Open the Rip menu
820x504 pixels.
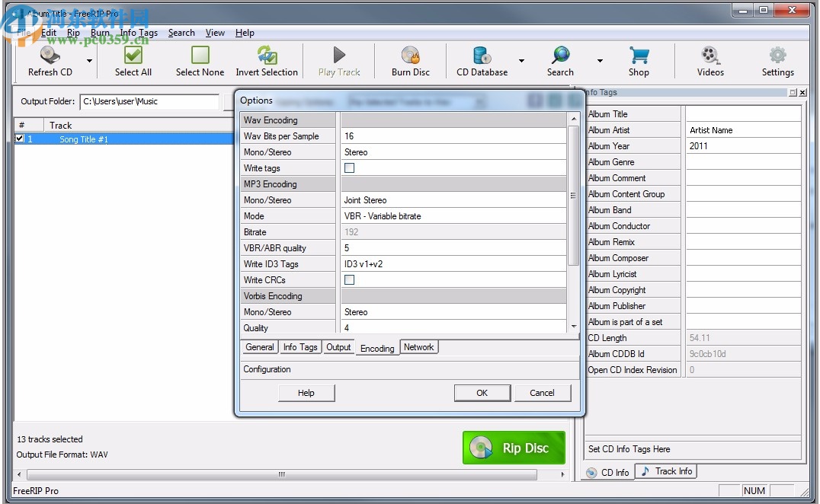[73, 33]
